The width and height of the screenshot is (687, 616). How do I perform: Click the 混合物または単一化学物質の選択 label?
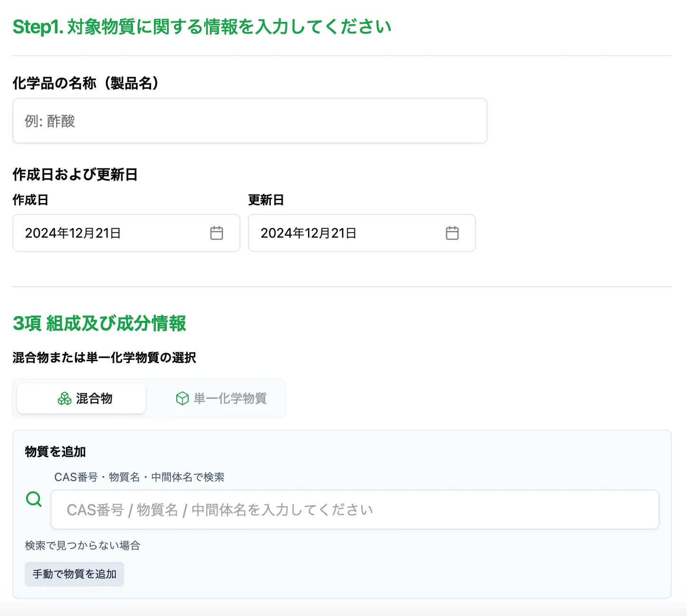click(x=104, y=357)
